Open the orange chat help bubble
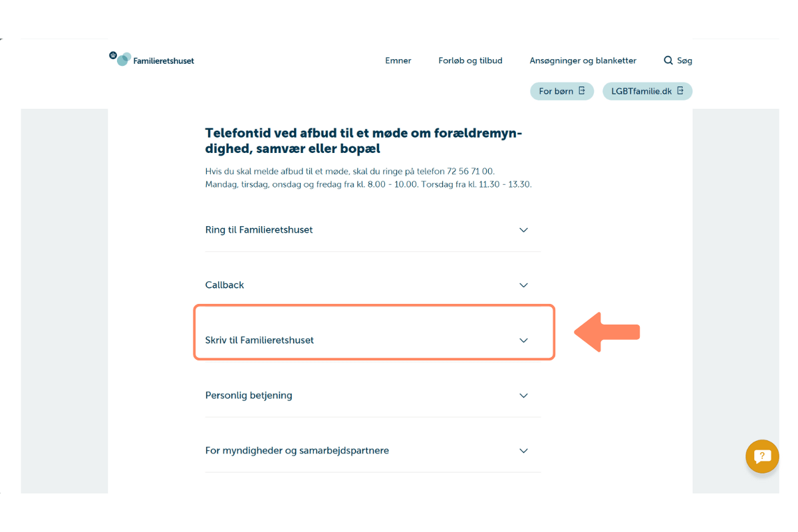This screenshot has height=532, width=798. tap(762, 456)
